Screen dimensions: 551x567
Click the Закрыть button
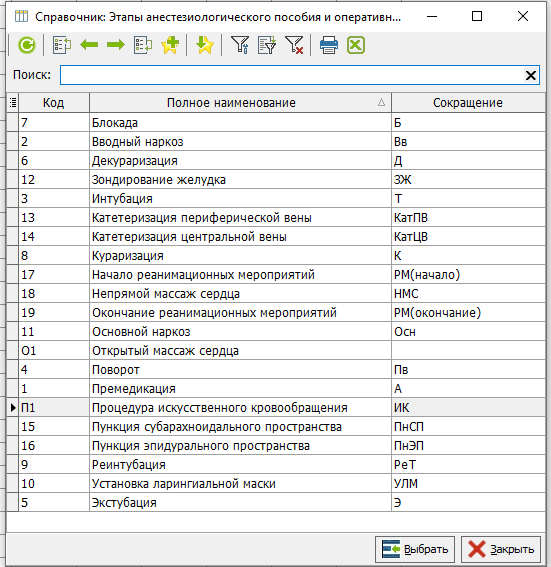(501, 549)
